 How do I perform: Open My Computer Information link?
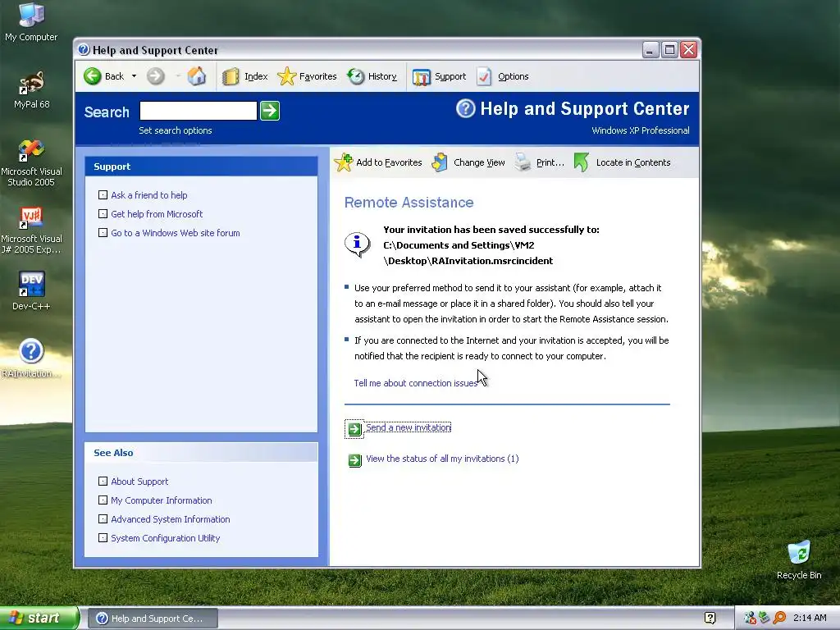(x=162, y=500)
